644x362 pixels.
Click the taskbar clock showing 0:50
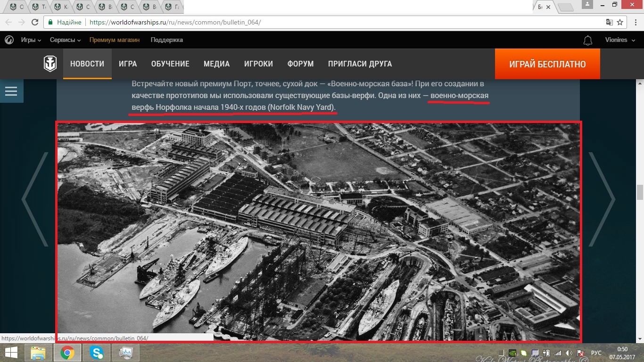click(x=623, y=353)
